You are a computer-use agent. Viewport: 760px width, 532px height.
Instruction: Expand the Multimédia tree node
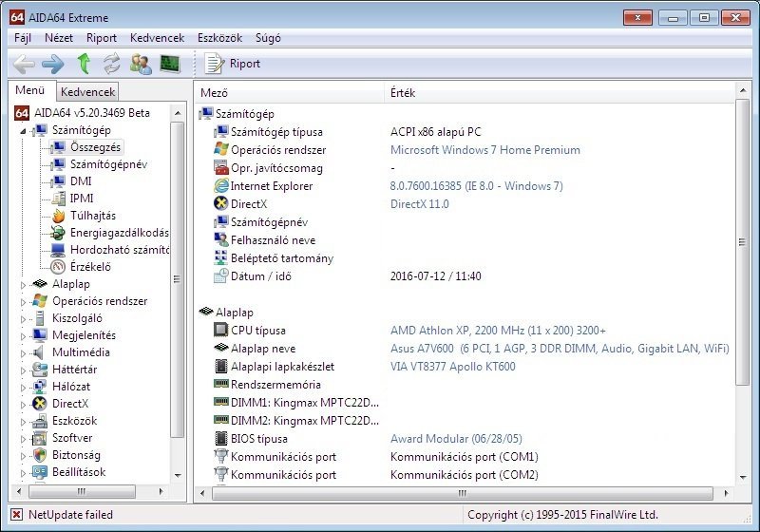pos(23,353)
